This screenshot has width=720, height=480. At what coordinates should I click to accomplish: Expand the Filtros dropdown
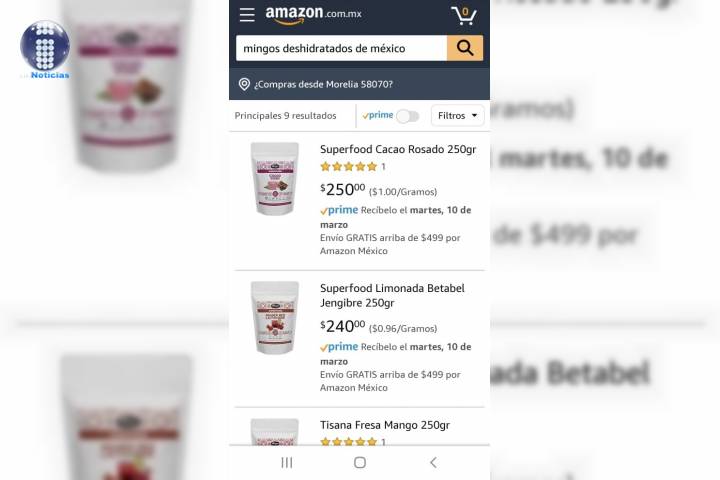click(457, 116)
